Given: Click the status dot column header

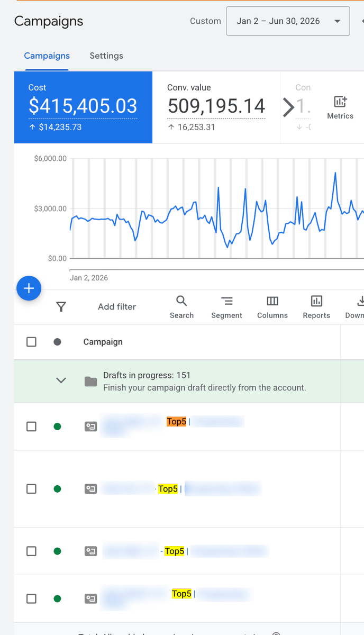Looking at the screenshot, I should pos(57,342).
